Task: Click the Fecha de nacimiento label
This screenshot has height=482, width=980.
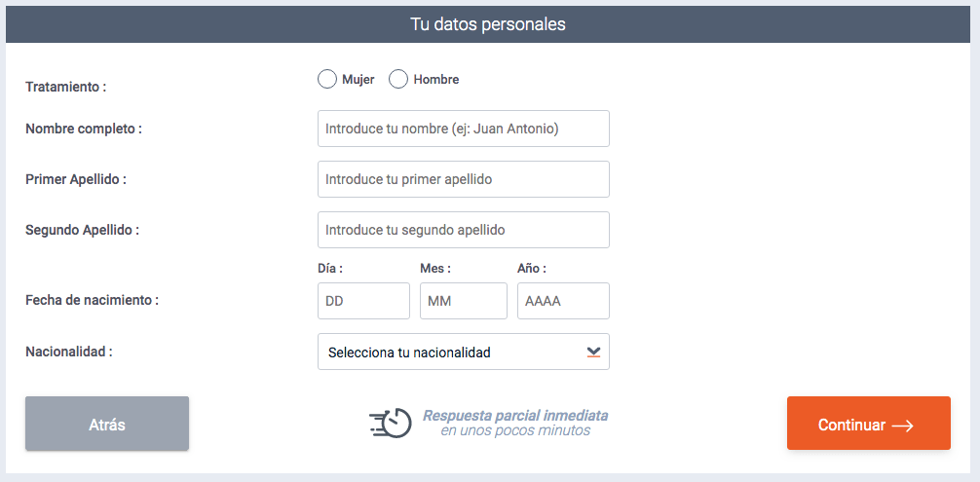Action: point(92,300)
